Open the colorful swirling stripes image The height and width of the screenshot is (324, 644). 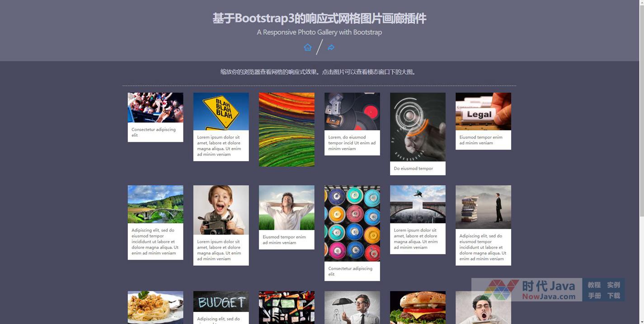(287, 130)
